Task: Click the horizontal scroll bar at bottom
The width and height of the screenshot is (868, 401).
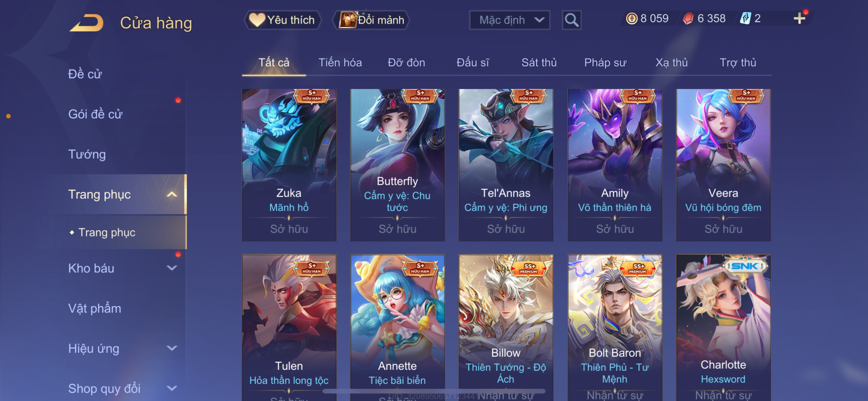Action: [x=434, y=391]
